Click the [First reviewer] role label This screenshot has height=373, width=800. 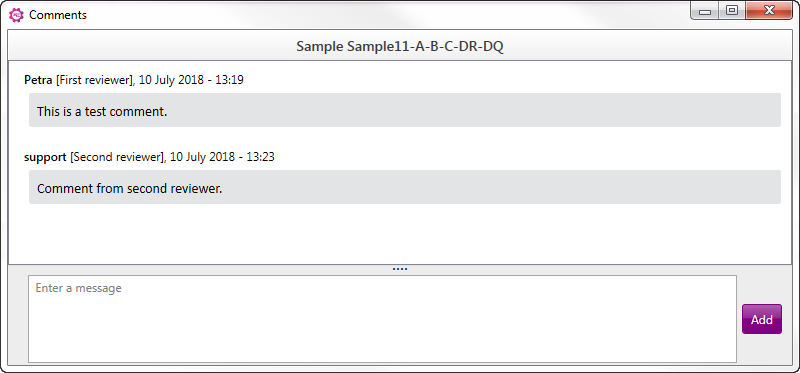pos(94,80)
